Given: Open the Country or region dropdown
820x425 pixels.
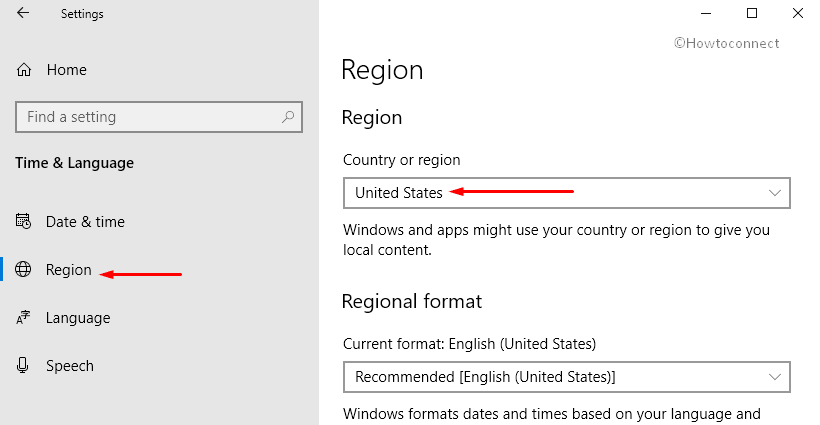Looking at the screenshot, I should tap(566, 193).
